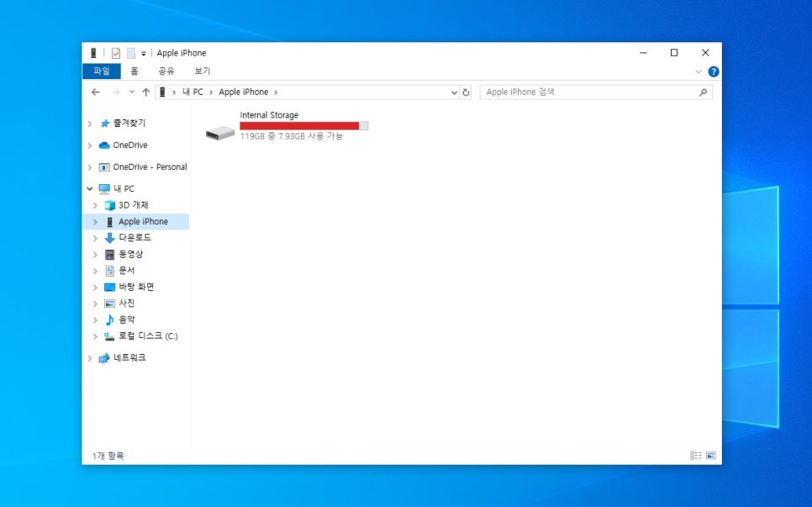Open the 파일 ribbon tab

pos(102,71)
